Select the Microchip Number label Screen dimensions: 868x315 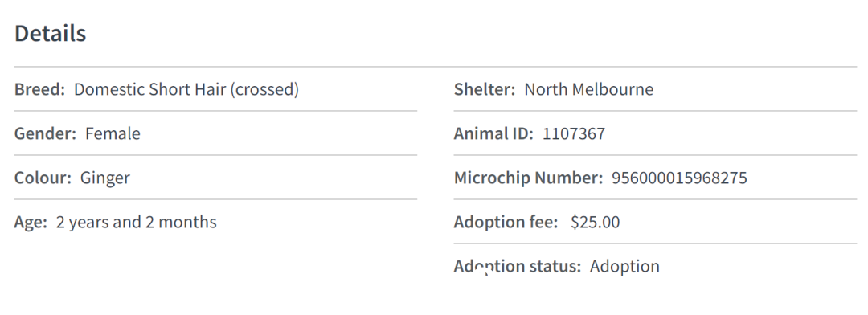click(x=528, y=178)
